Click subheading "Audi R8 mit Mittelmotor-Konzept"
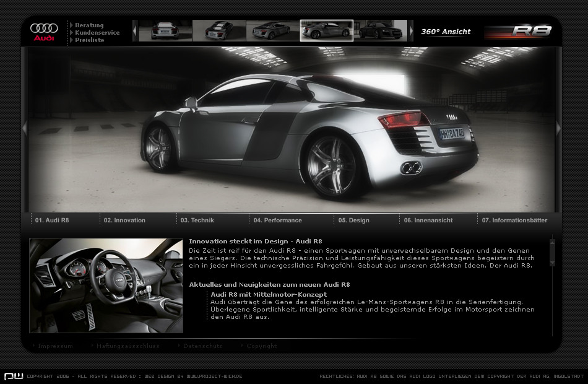 click(269, 295)
